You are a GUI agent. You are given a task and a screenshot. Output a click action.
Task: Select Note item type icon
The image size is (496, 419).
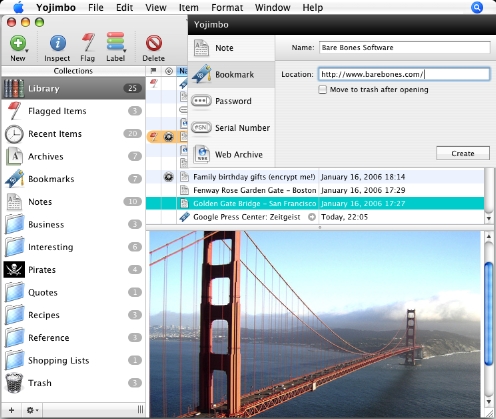pyautogui.click(x=201, y=48)
